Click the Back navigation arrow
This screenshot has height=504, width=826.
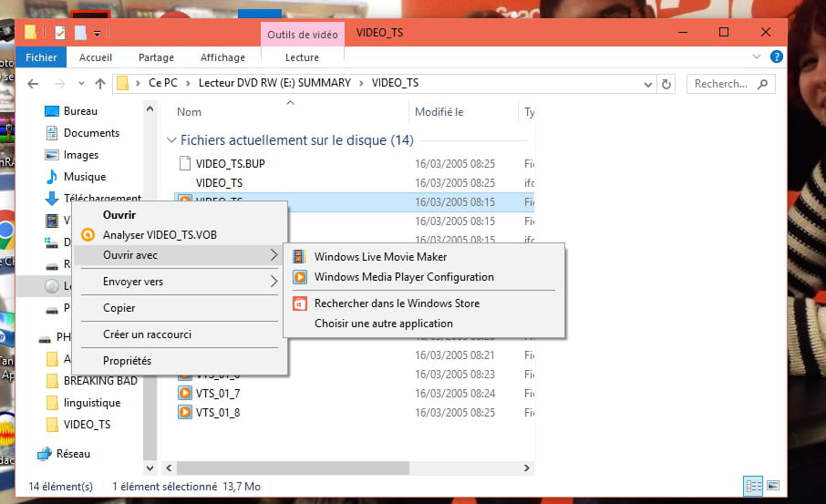click(33, 84)
